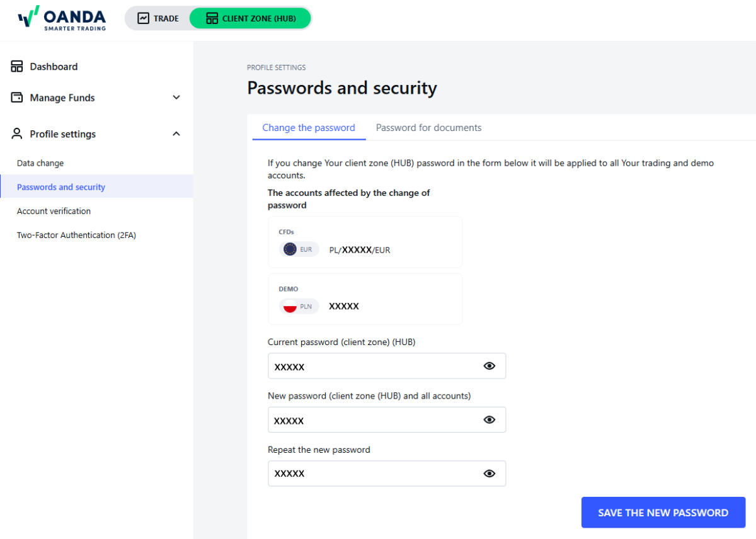The image size is (756, 539).
Task: Click SAVE THE NEW PASSWORD
Action: (x=663, y=512)
